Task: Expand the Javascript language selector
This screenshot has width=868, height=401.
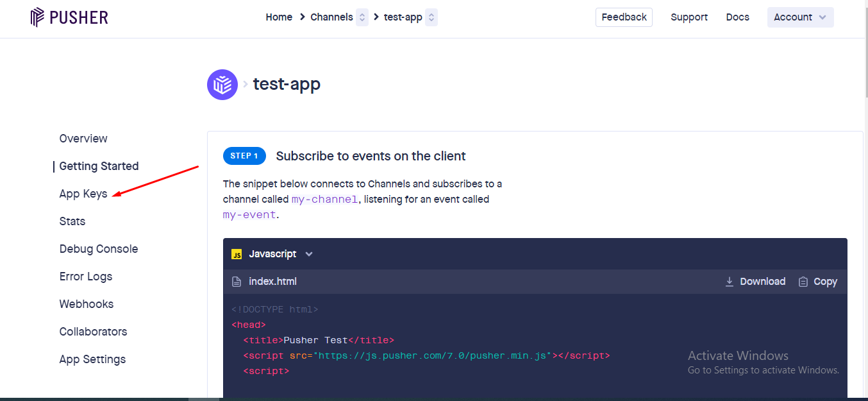Action: tap(309, 254)
